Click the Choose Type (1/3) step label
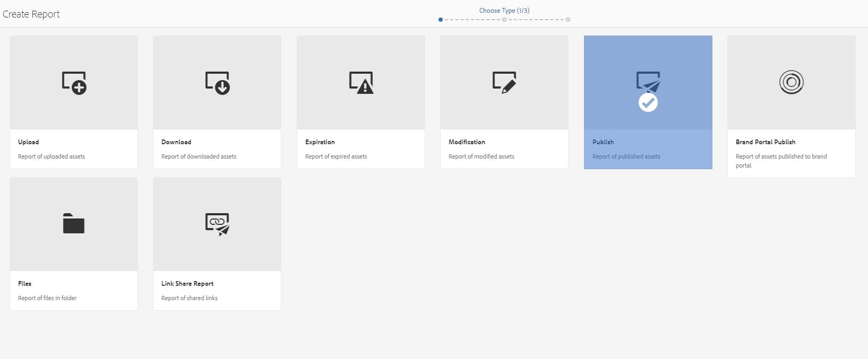The width and height of the screenshot is (868, 359). (504, 11)
